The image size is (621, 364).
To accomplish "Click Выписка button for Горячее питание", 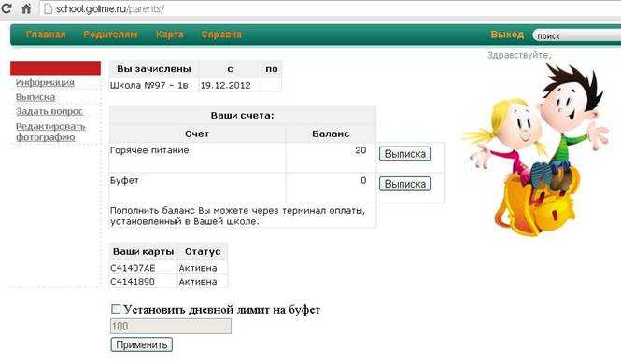I will click(405, 153).
